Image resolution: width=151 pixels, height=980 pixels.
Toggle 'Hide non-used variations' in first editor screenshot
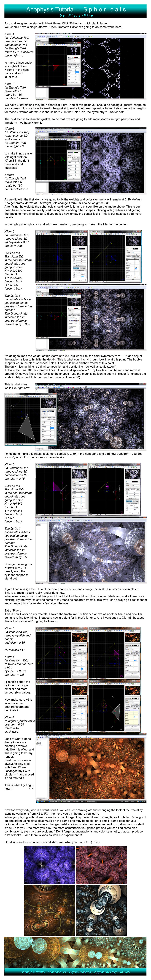point(73,82)
